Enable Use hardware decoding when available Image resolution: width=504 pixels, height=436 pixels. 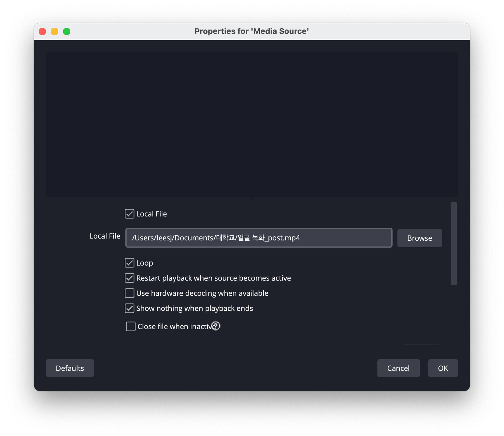129,293
